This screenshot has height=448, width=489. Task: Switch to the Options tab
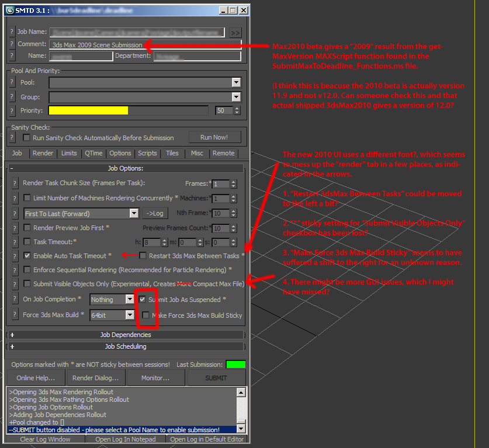coord(120,153)
